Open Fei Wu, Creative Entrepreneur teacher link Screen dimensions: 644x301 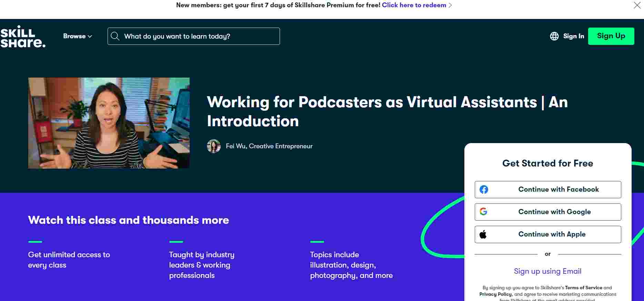coord(269,146)
